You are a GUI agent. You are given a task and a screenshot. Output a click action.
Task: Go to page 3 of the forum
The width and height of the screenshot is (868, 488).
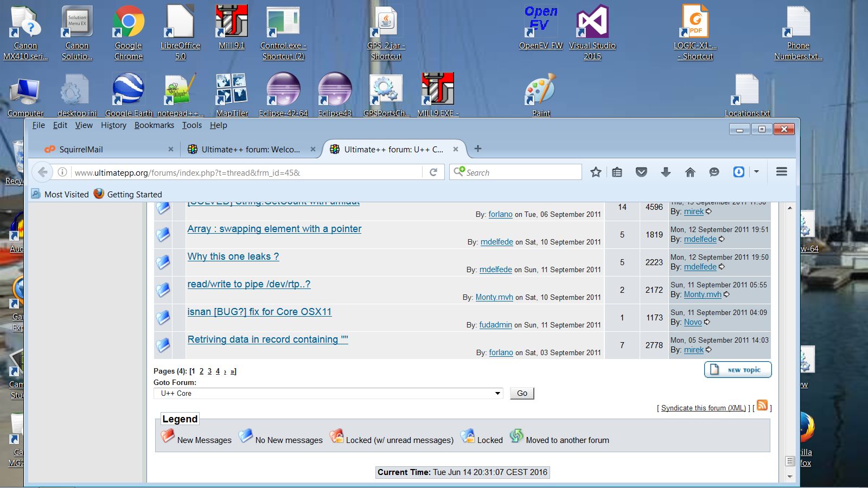(209, 371)
